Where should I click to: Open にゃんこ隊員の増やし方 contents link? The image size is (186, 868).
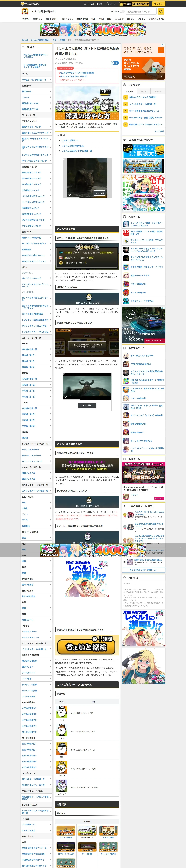click(x=73, y=146)
